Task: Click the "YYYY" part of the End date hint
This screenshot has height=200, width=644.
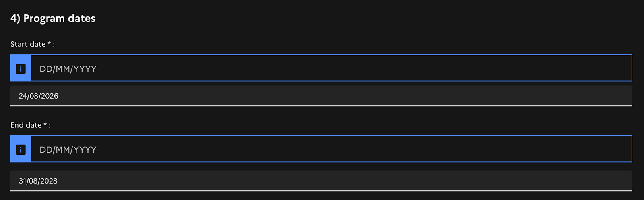Action: (85, 150)
